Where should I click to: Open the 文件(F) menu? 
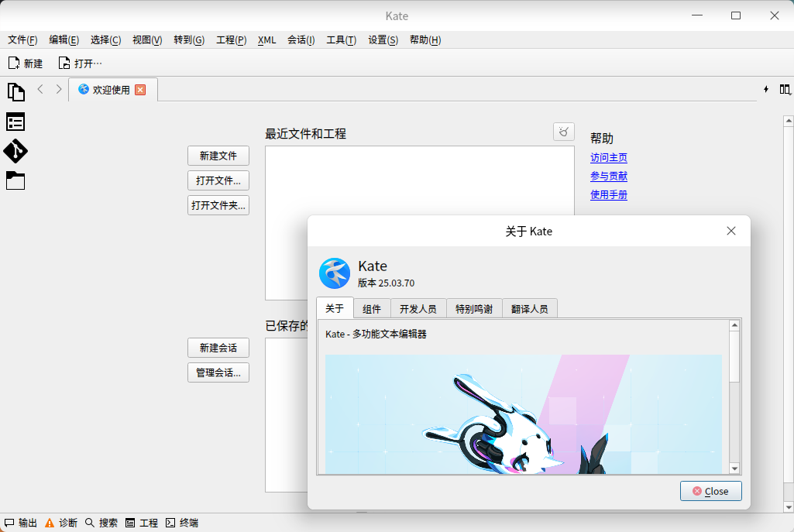tap(22, 40)
